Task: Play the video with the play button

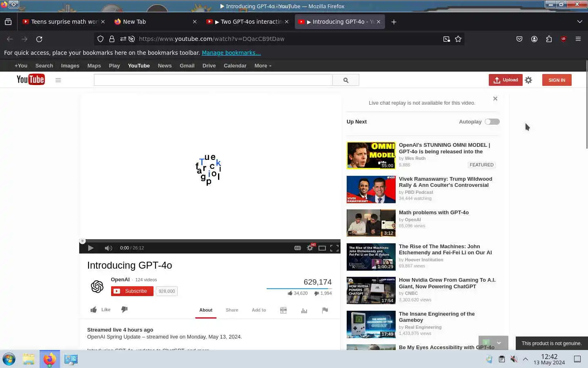Action: (91, 248)
